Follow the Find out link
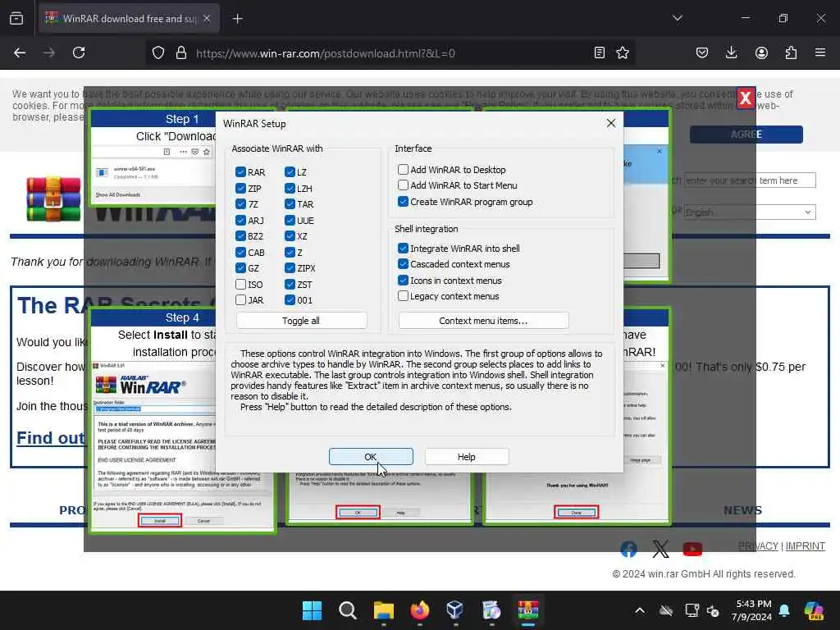The image size is (840, 630). (x=51, y=438)
